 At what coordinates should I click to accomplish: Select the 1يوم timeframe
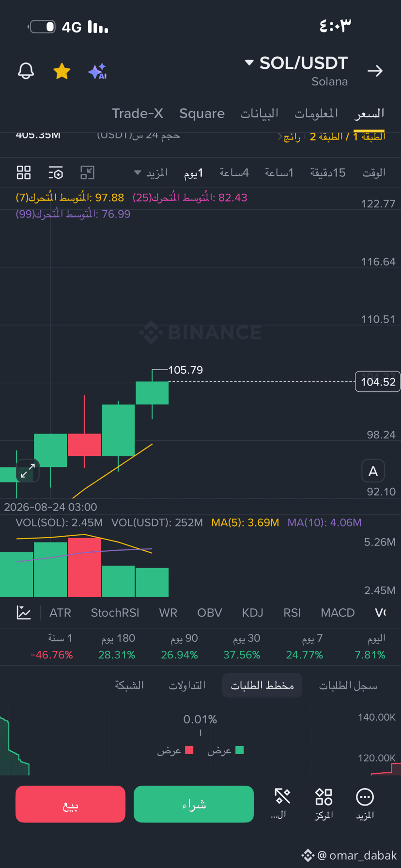coord(194,172)
